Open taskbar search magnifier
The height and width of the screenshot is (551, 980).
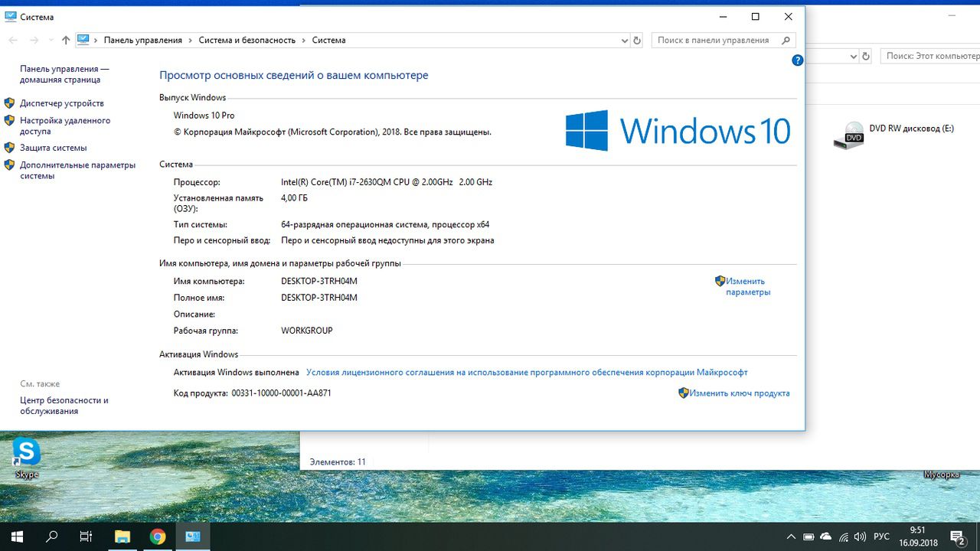click(x=52, y=536)
